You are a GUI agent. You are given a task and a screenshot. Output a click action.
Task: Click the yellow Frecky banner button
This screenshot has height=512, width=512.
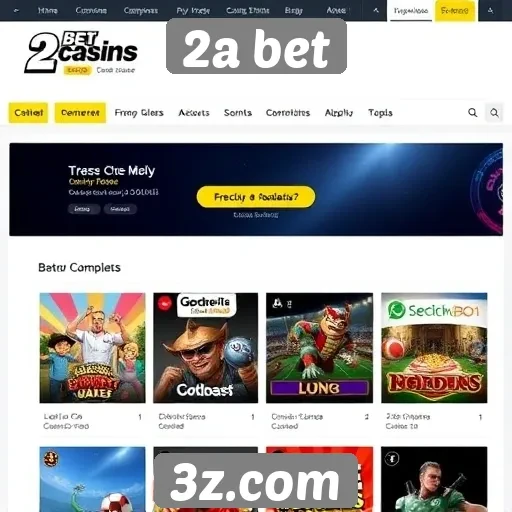(x=256, y=197)
